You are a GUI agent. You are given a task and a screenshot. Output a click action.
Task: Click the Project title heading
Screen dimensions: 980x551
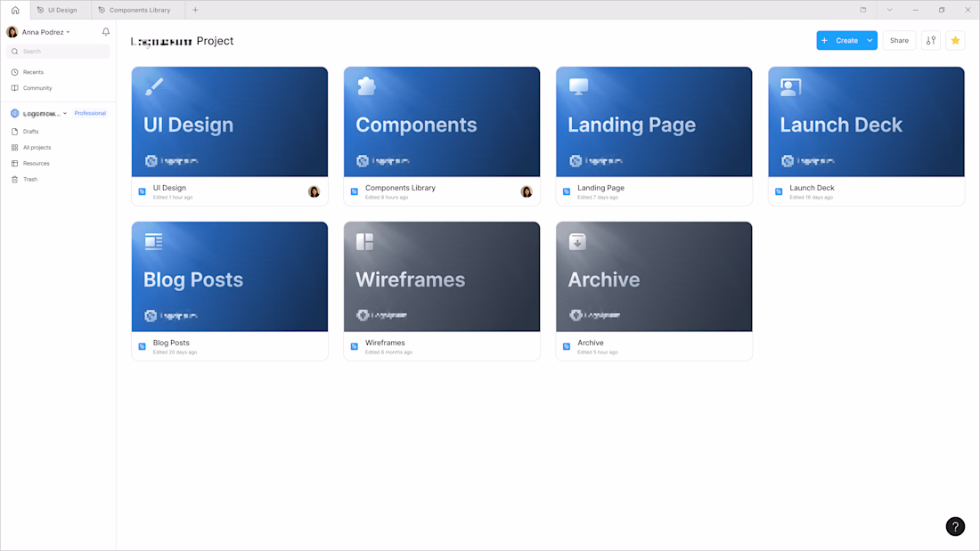[182, 41]
